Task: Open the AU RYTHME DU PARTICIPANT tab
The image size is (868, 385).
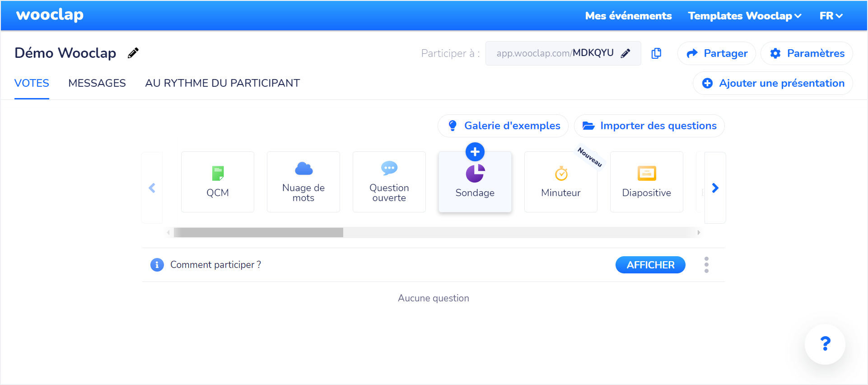Action: pos(222,83)
